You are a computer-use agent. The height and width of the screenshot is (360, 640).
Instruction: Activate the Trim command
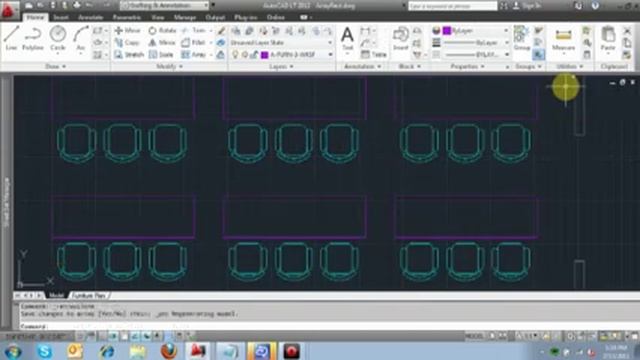click(194, 31)
